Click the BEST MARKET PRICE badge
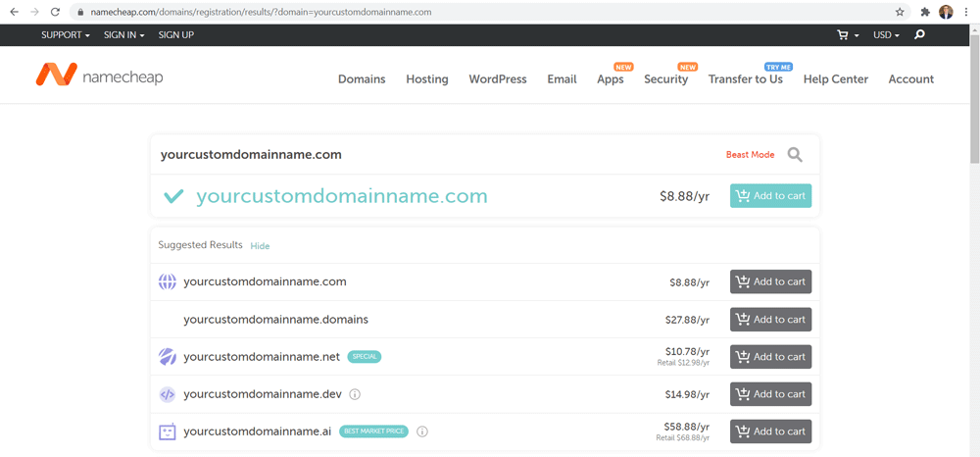Viewport: 980px width, 457px height. point(373,432)
